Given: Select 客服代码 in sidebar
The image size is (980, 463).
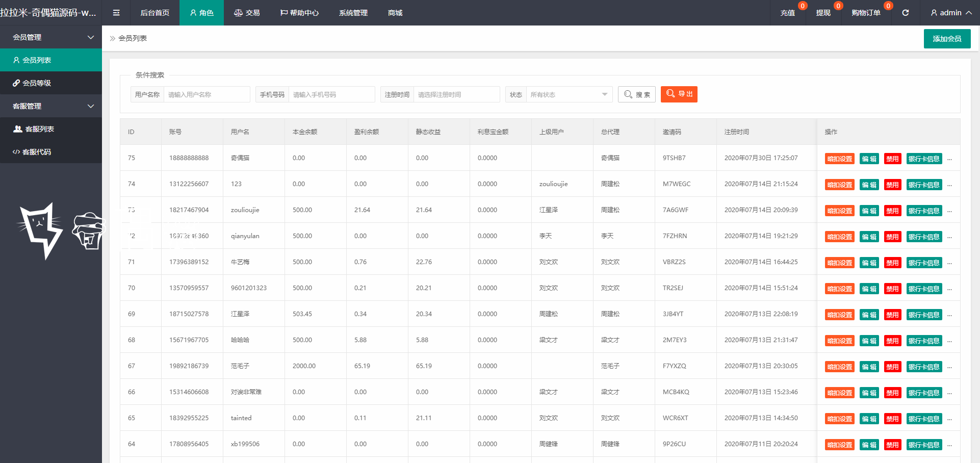Looking at the screenshot, I should [51, 152].
